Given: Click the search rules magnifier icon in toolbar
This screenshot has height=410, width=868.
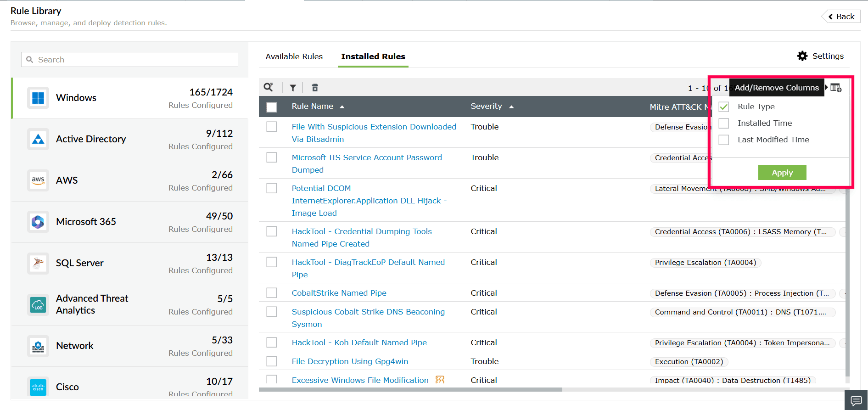Looking at the screenshot, I should [268, 87].
